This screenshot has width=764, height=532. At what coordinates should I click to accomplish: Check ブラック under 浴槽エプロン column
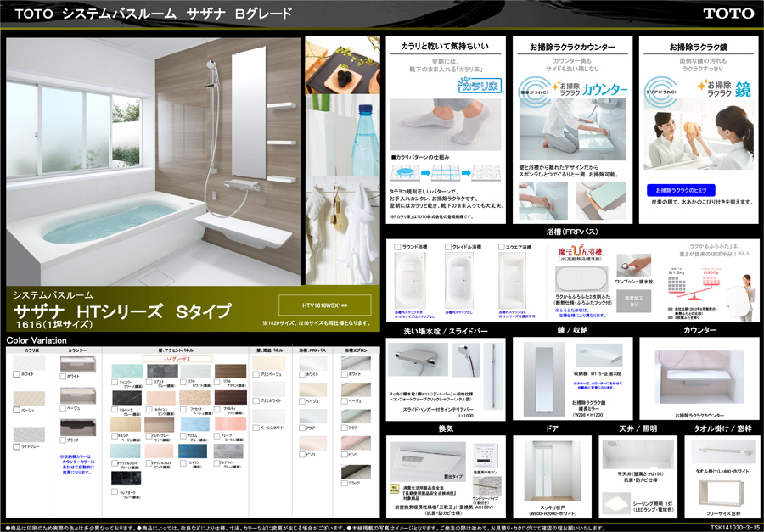click(345, 483)
